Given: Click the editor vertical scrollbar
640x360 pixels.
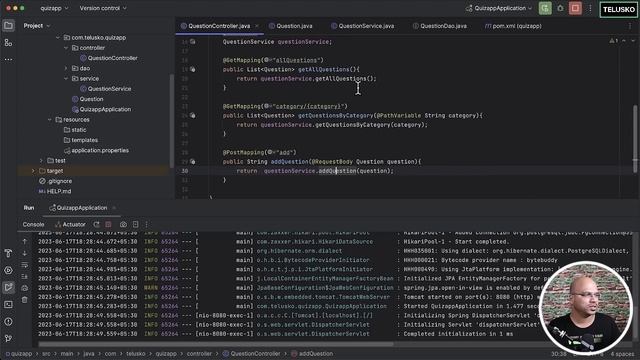Looking at the screenshot, I should pos(635,139).
